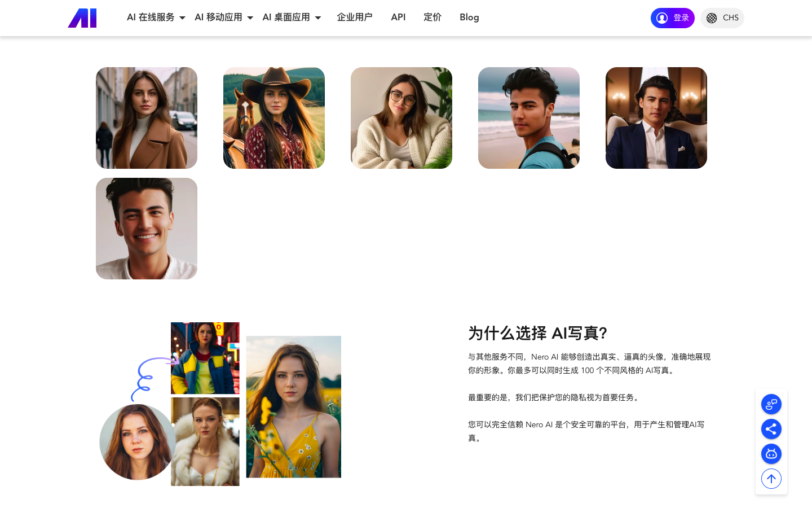Screen dimensions: 812x508
Task: Open the CHS language selector
Action: pos(722,18)
